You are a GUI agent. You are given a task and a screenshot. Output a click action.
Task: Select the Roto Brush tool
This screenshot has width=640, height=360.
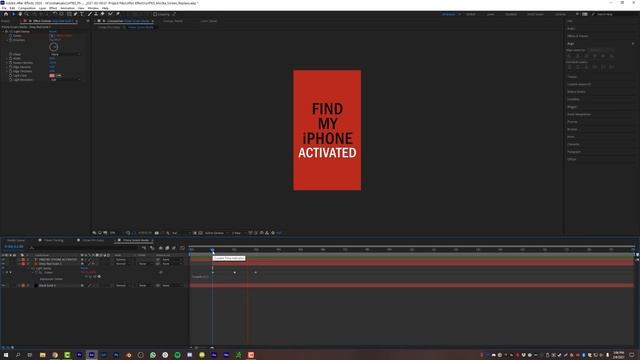(x=110, y=14)
